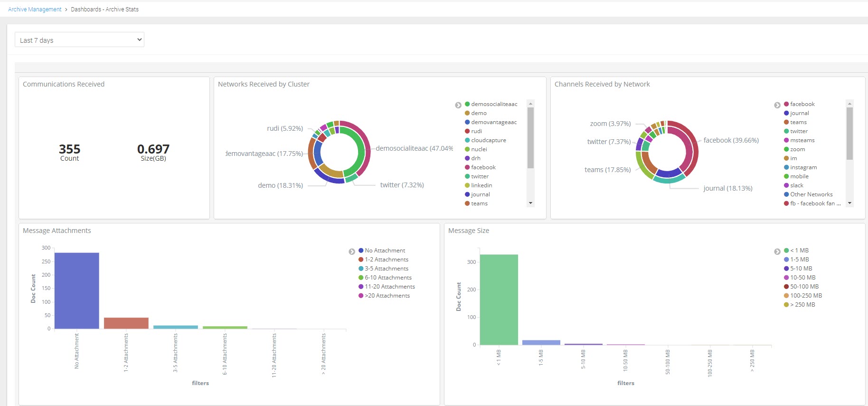
Task: Click facebook in the Channels legend
Action: tap(799, 104)
